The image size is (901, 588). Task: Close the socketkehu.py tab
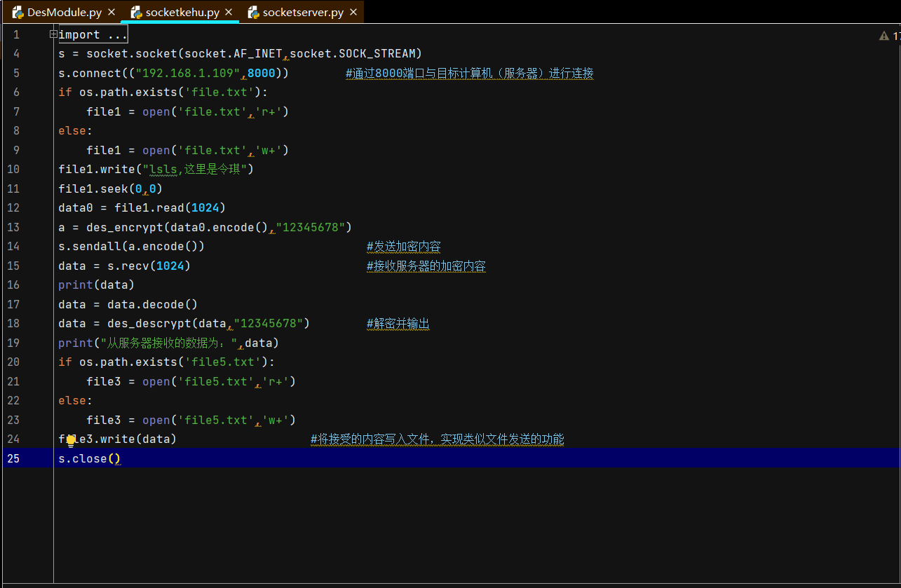[229, 13]
